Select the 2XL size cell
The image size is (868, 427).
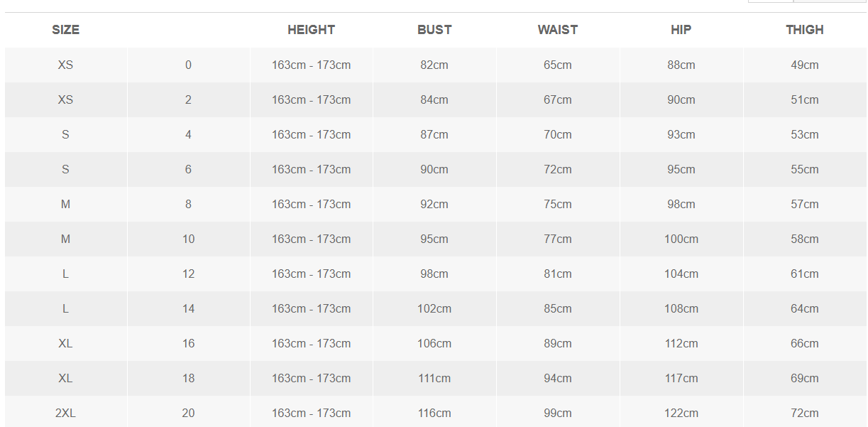pyautogui.click(x=65, y=413)
